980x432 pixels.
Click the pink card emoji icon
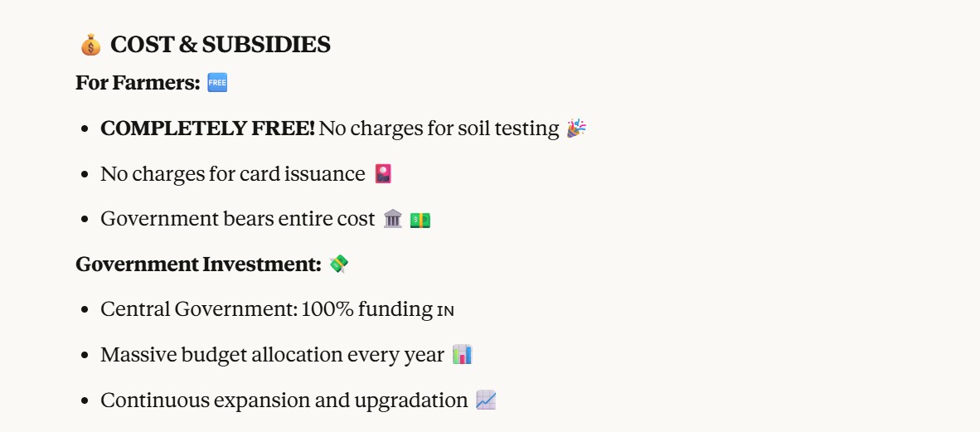click(382, 174)
